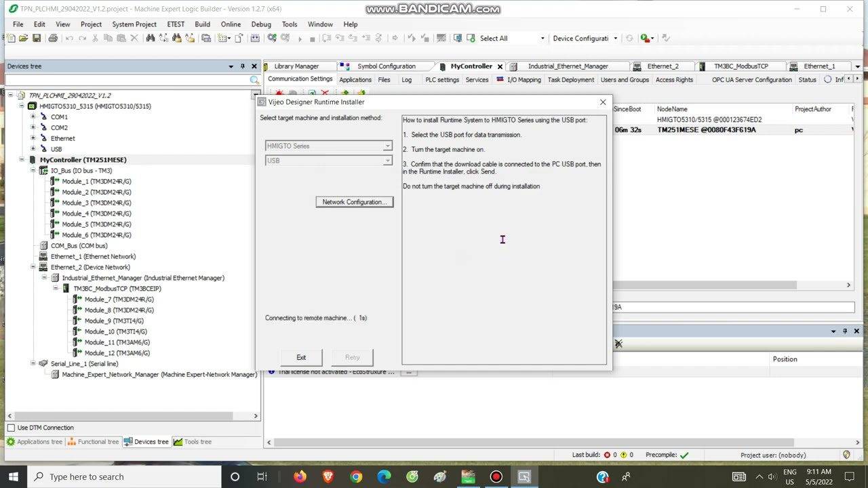Open Firefox from the taskbar

(x=300, y=477)
